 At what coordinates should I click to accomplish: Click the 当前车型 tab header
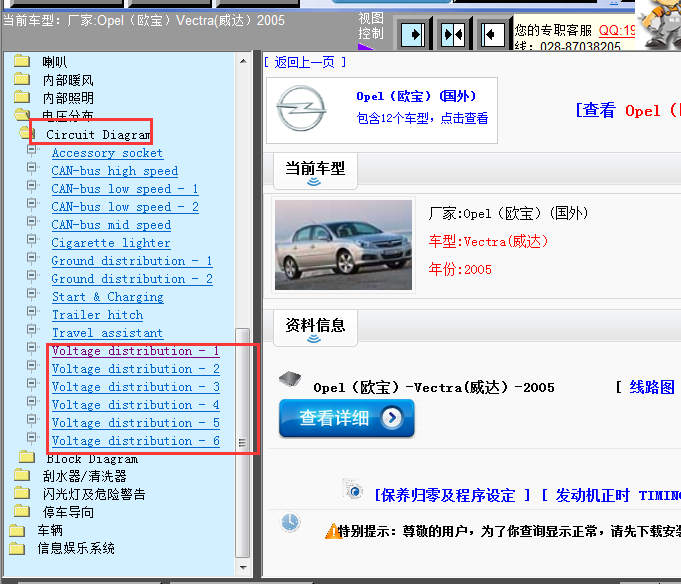315,171
